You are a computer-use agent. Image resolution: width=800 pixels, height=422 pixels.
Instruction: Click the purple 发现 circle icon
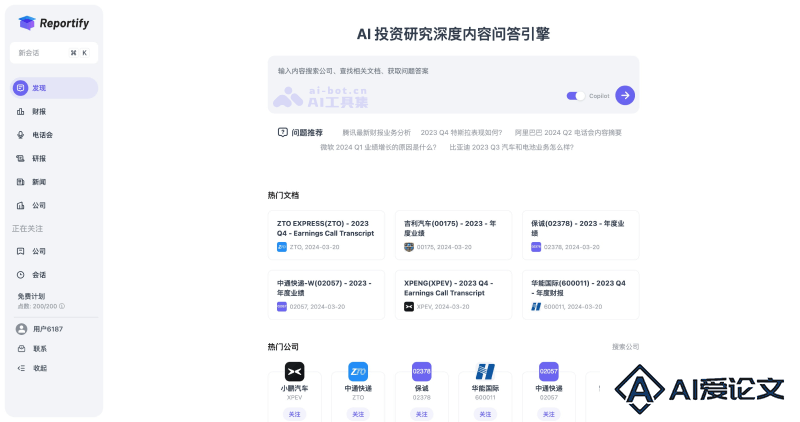[20, 88]
